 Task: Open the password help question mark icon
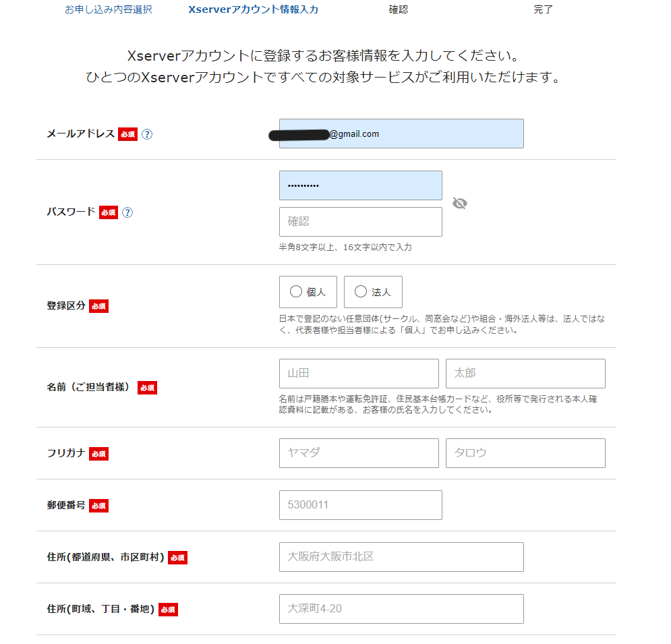tap(127, 212)
